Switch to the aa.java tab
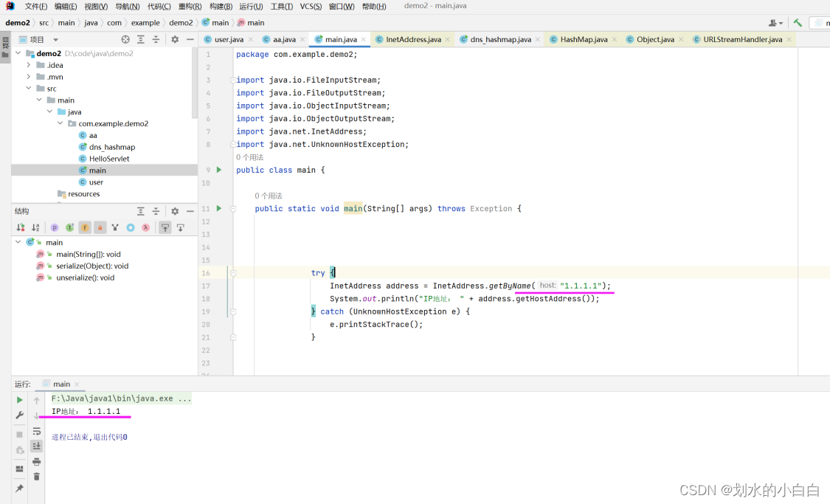 pyautogui.click(x=284, y=39)
